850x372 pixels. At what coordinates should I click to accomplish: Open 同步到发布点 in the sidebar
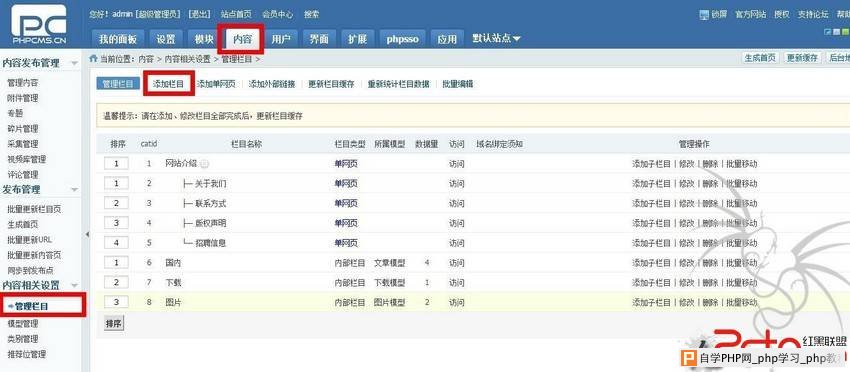coord(30,270)
